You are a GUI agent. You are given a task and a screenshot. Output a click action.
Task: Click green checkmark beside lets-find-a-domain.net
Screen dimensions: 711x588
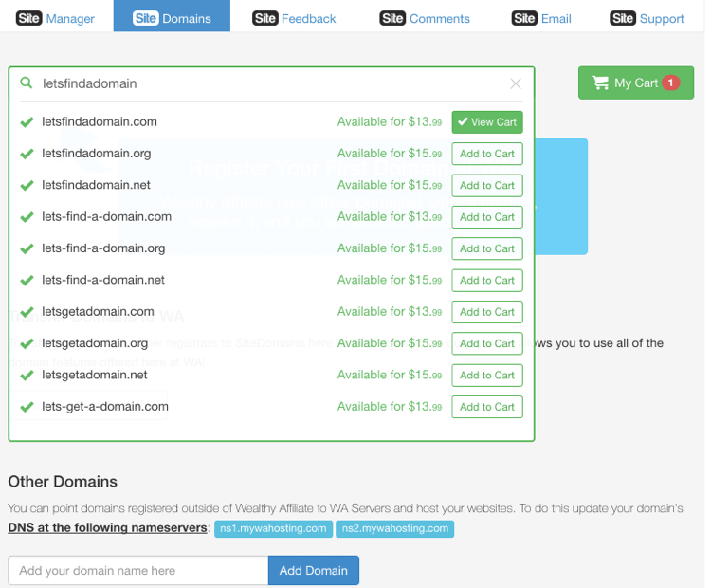tap(27, 280)
